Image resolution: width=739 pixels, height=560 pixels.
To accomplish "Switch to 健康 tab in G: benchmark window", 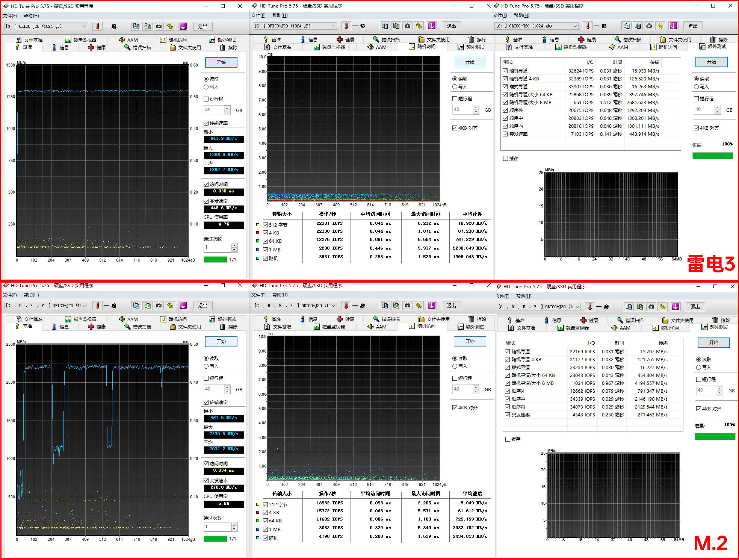I will (97, 48).
